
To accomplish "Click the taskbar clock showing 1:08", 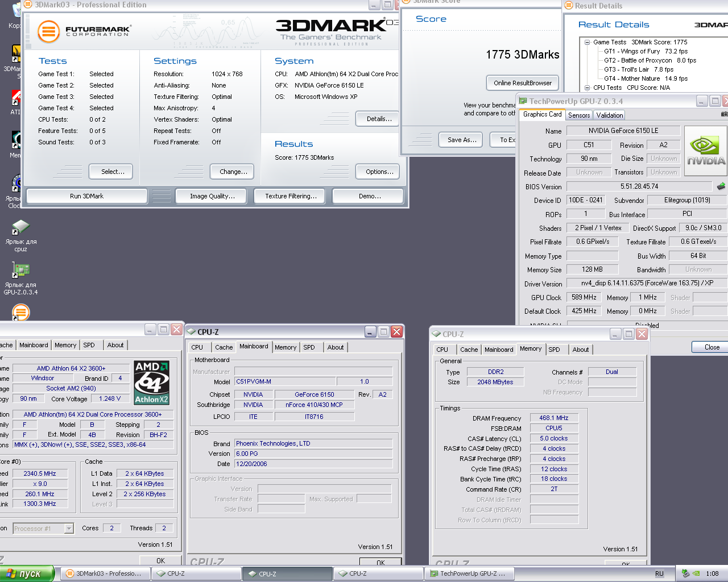I will [x=712, y=573].
